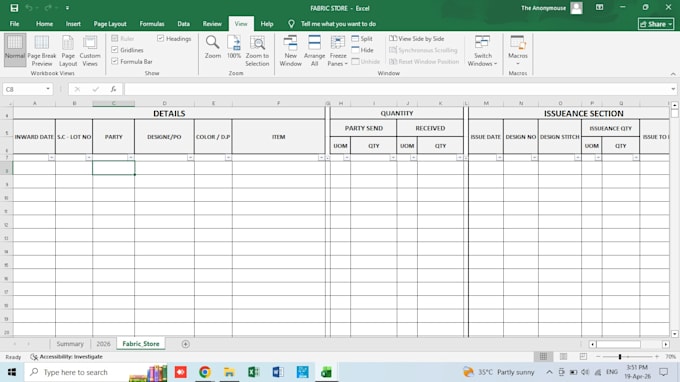Switch to the Formulas tab
This screenshot has height=382, width=680.
tap(152, 24)
